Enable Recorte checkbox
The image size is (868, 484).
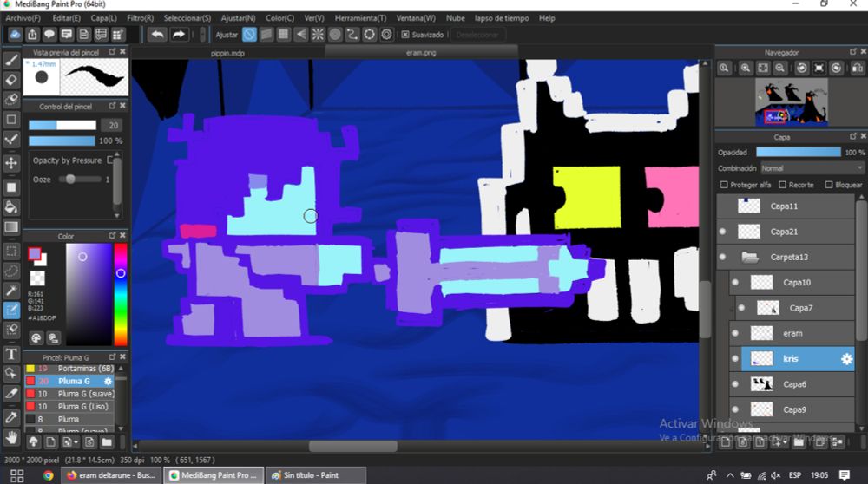(782, 185)
